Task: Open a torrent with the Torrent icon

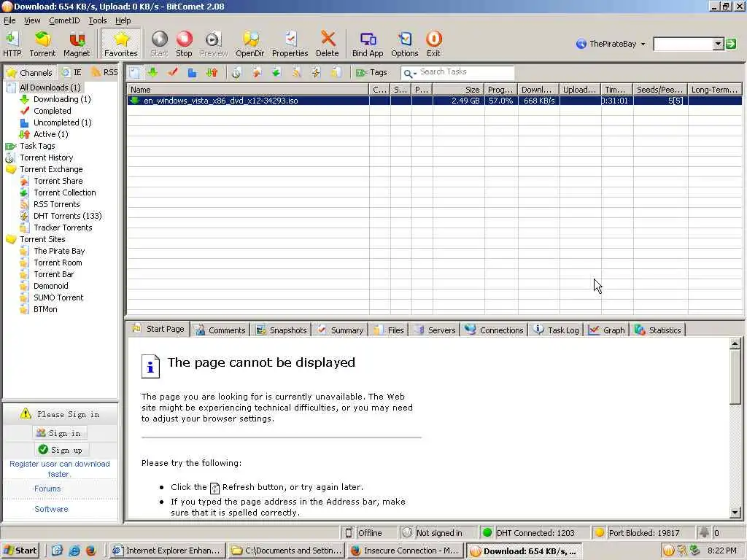Action: (x=42, y=44)
